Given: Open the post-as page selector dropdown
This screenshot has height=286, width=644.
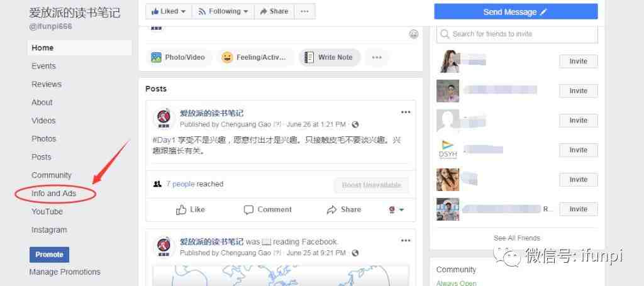Looking at the screenshot, I should (x=396, y=210).
